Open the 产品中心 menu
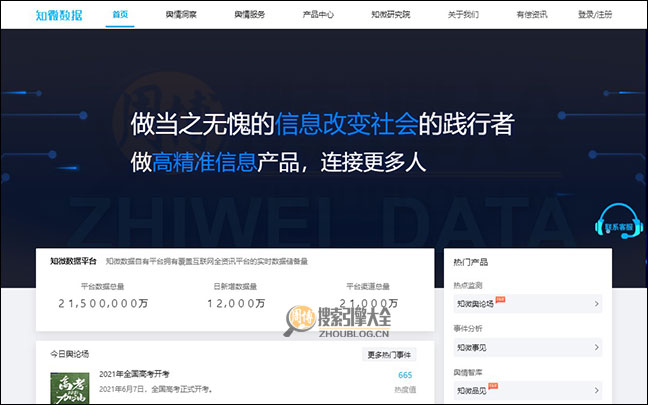 click(x=318, y=14)
